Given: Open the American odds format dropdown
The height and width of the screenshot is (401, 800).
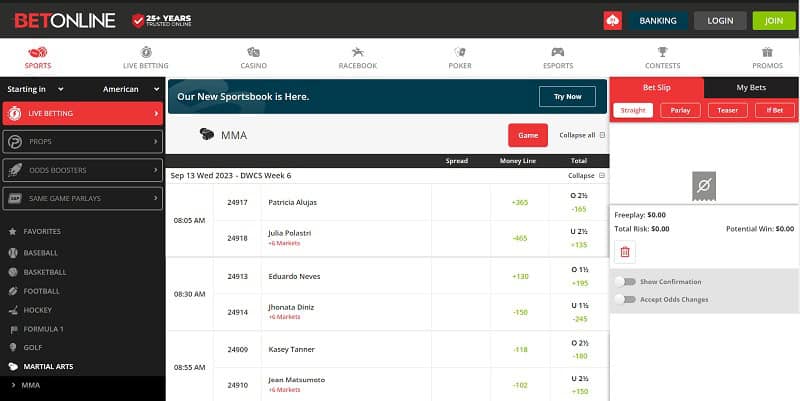Looking at the screenshot, I should 131,89.
